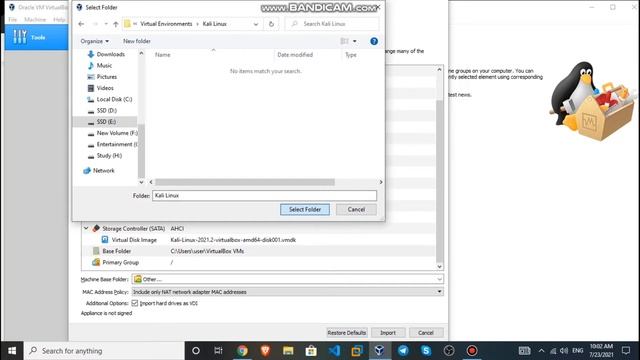Image resolution: width=640 pixels, height=360 pixels.
Task: Open the Organize dropdown menu
Action: [95, 41]
